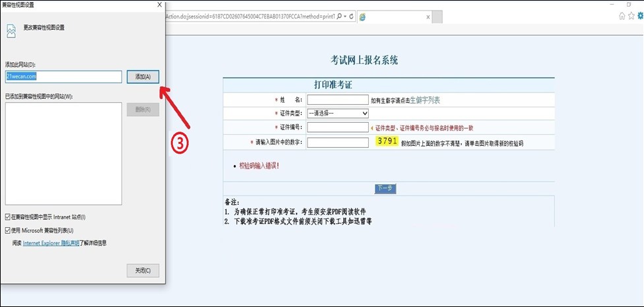This screenshot has width=644, height=307.
Task: Open the Tools gear icon menu
Action: click(639, 16)
